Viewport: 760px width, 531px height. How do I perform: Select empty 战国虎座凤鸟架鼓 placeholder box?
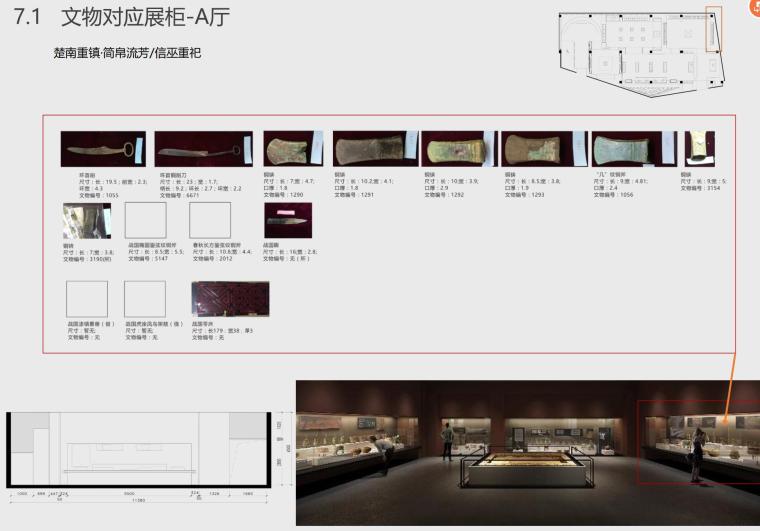pyautogui.click(x=145, y=299)
